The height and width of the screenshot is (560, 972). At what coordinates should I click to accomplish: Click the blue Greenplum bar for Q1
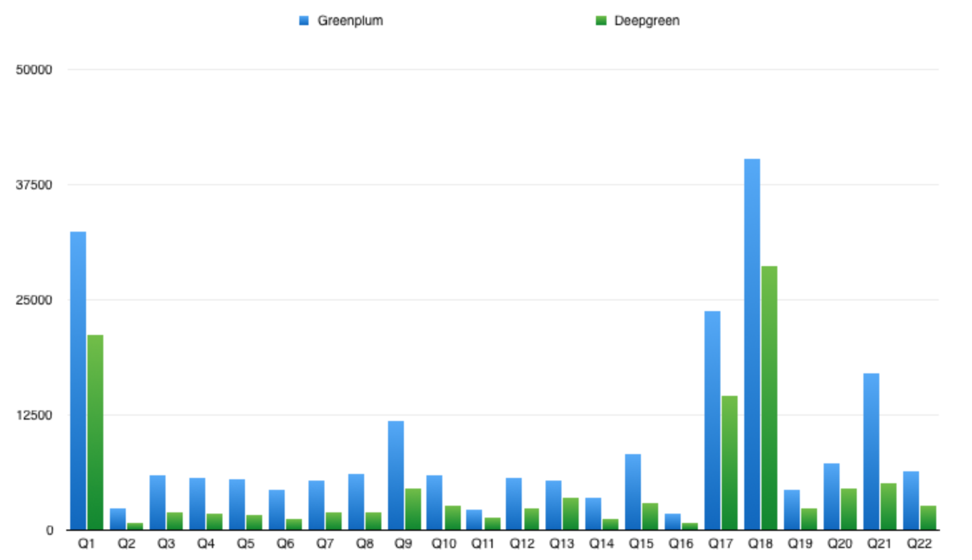click(x=78, y=381)
